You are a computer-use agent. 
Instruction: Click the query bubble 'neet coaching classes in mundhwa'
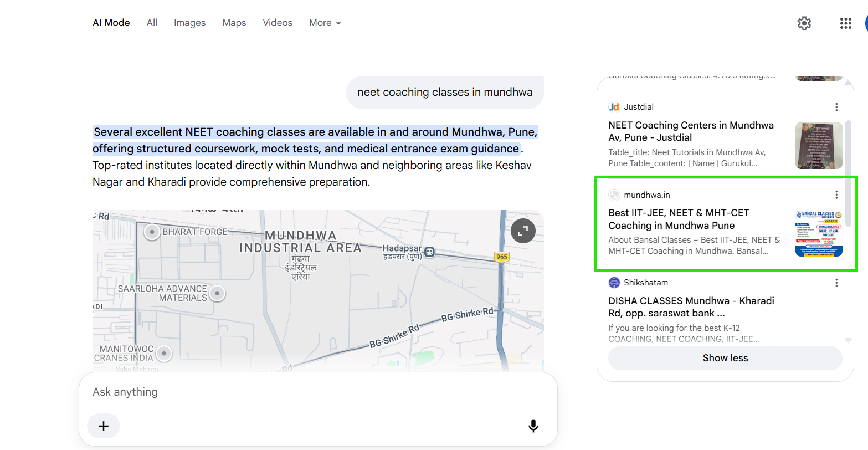tap(445, 92)
